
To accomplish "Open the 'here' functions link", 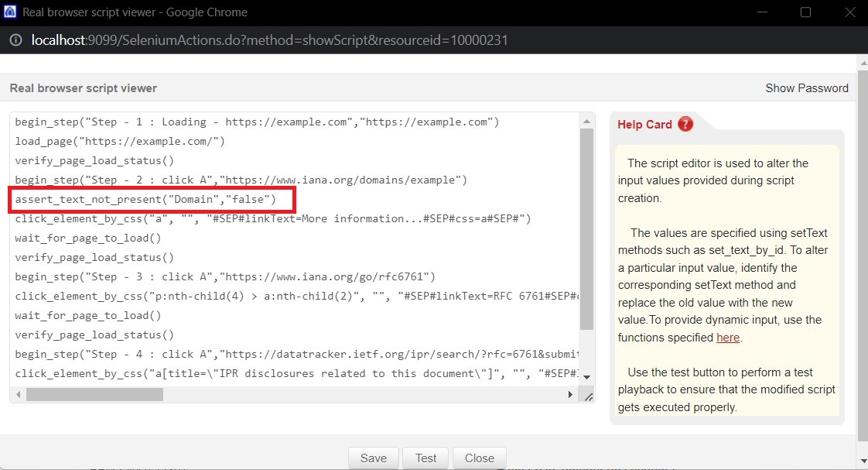I will click(728, 337).
